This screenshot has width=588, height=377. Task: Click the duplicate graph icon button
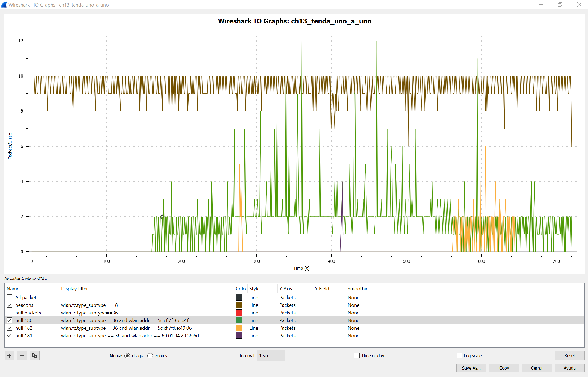pyautogui.click(x=34, y=356)
